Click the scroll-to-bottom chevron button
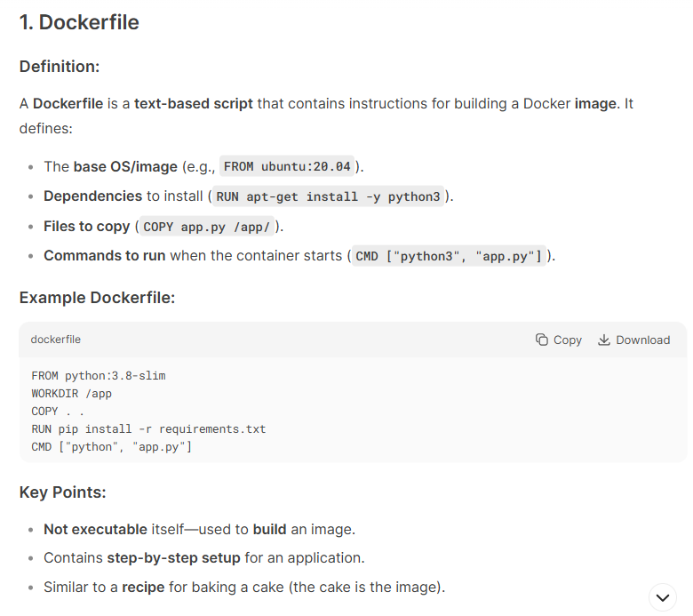Screen dimensions: 693x616 point(663,597)
